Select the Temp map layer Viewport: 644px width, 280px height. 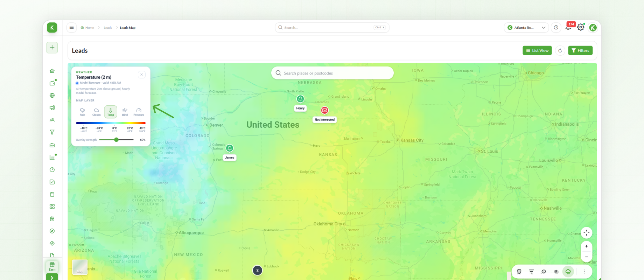coord(111,112)
